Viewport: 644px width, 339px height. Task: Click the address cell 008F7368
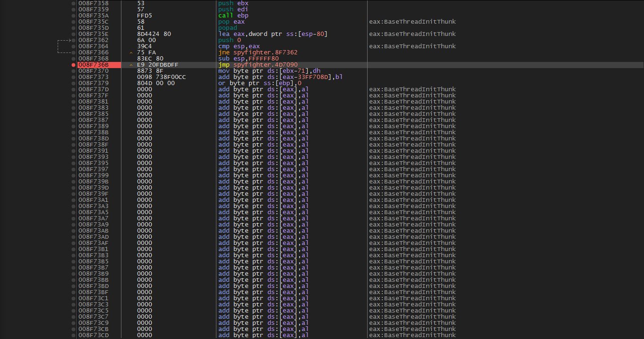click(93, 59)
